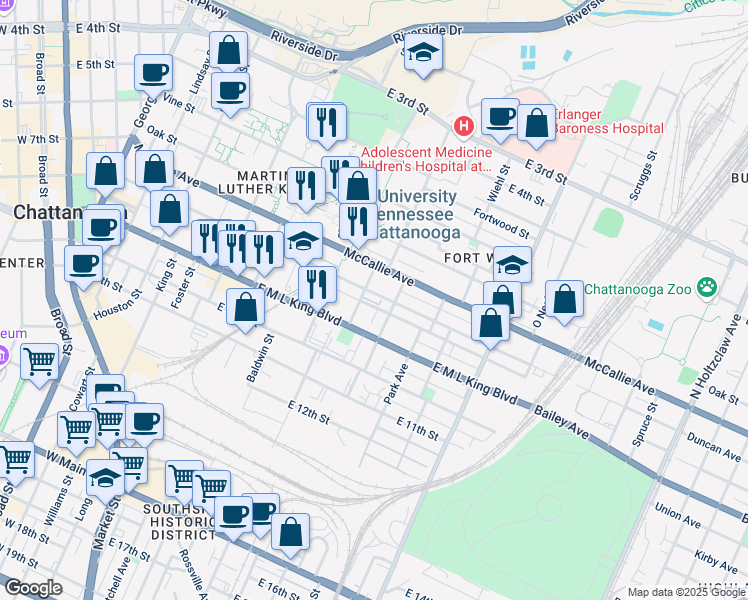The height and width of the screenshot is (600, 748).
Task: Click shopping bag marker next to University label
Action: [x=357, y=187]
